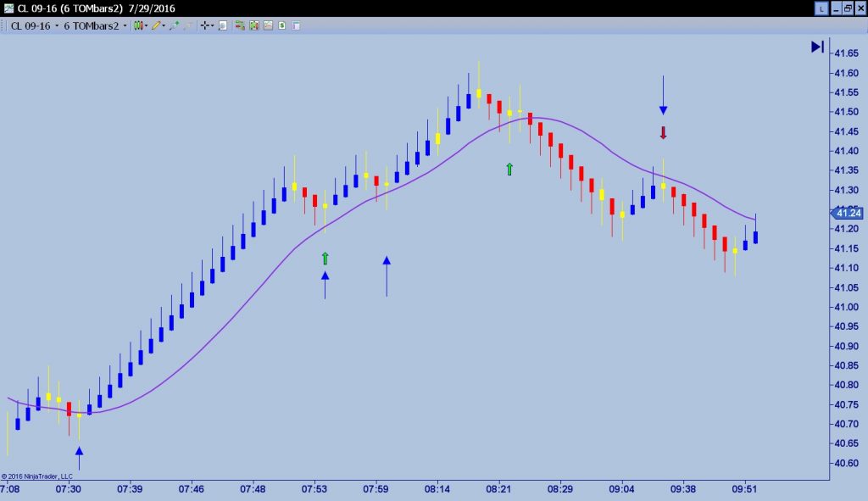The height and width of the screenshot is (501, 868).
Task: Click the 09:04 time axis label
Action: (x=621, y=489)
